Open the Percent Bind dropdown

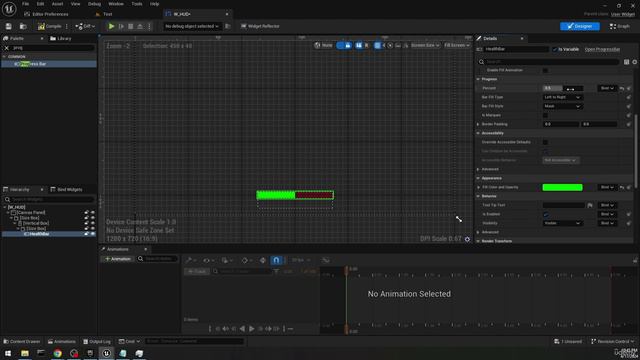[x=607, y=88]
